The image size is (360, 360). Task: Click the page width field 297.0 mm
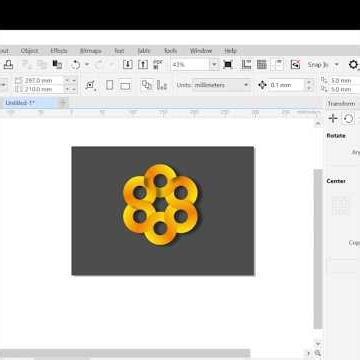coord(43,81)
